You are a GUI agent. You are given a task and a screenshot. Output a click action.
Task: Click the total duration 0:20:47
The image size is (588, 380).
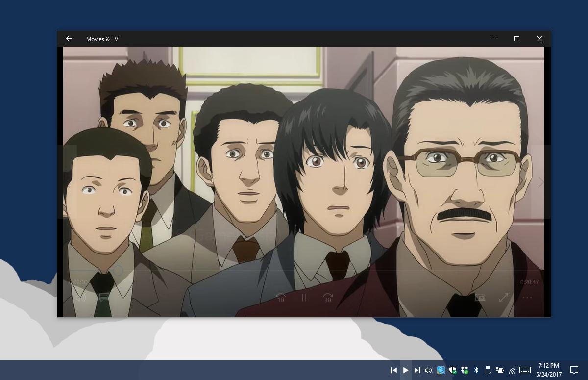pyautogui.click(x=530, y=282)
